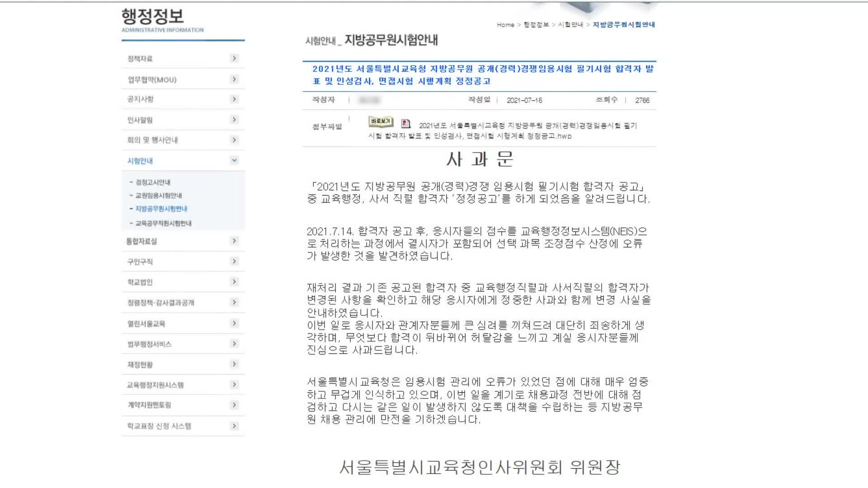Expand the 학교표창 신청 시스템 arrow
This screenshot has height=488, width=868.
pos(234,426)
